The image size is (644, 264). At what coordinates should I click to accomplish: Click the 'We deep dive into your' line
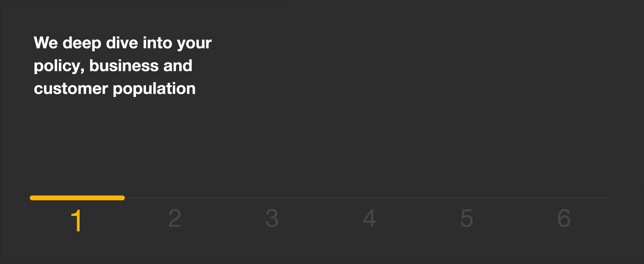click(x=123, y=43)
